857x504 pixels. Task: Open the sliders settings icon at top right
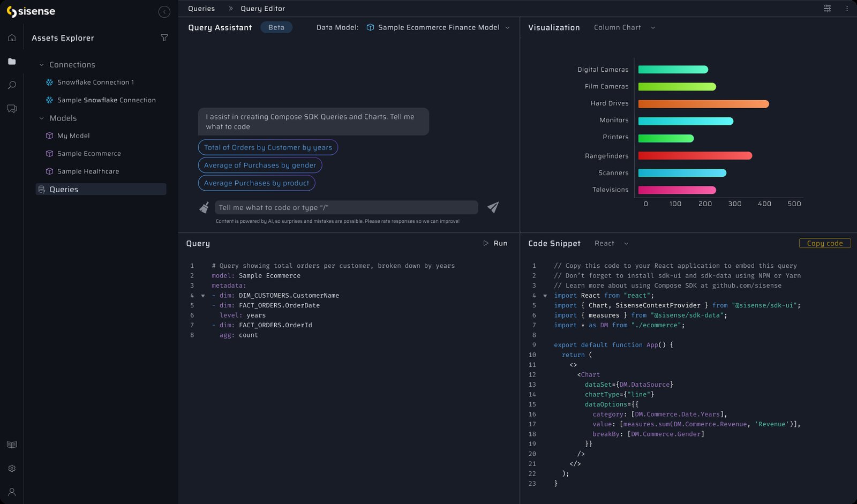827,9
